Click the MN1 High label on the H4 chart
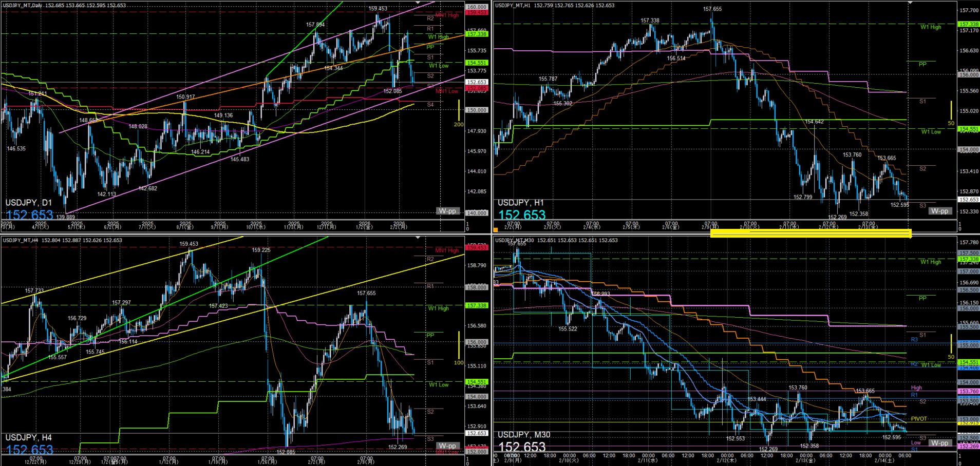The height and width of the screenshot is (466, 980). (447, 250)
